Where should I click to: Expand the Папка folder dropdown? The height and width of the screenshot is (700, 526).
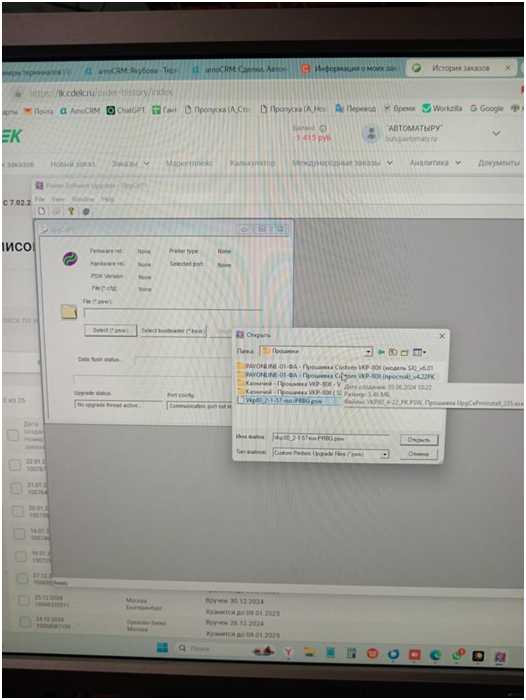pyautogui.click(x=368, y=352)
